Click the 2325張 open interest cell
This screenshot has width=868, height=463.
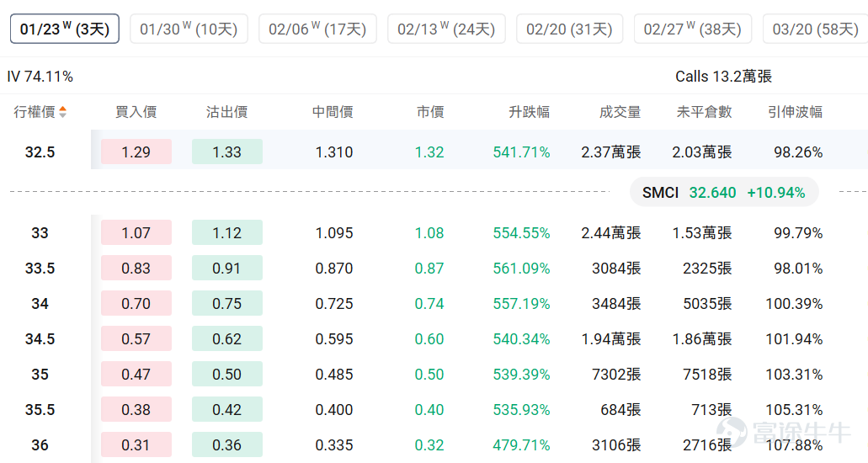pos(707,268)
